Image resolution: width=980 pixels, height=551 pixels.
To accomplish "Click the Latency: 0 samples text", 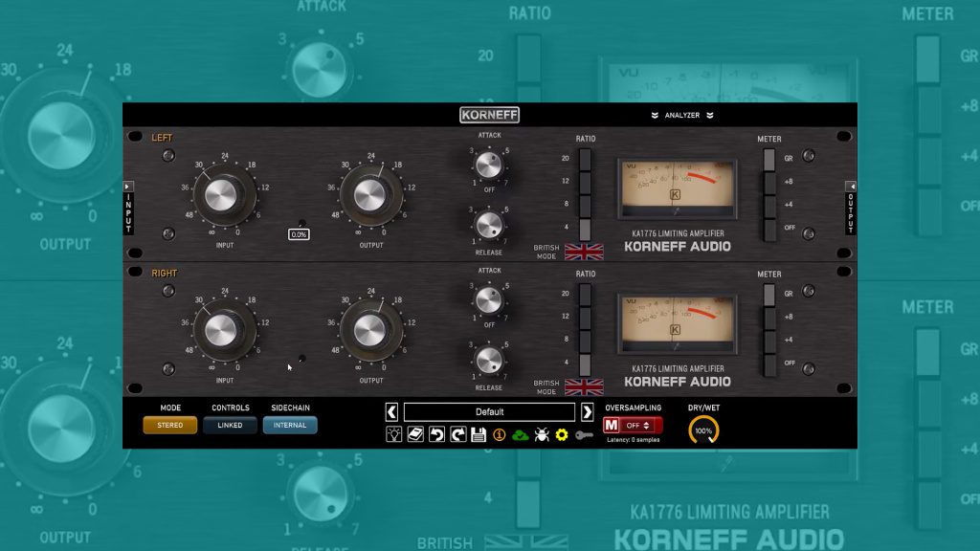I will point(634,440).
